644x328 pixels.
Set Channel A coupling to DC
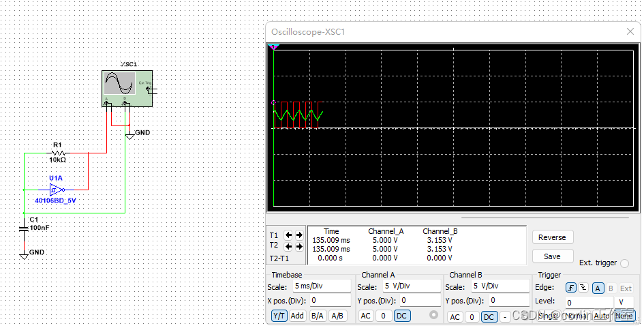coord(401,316)
